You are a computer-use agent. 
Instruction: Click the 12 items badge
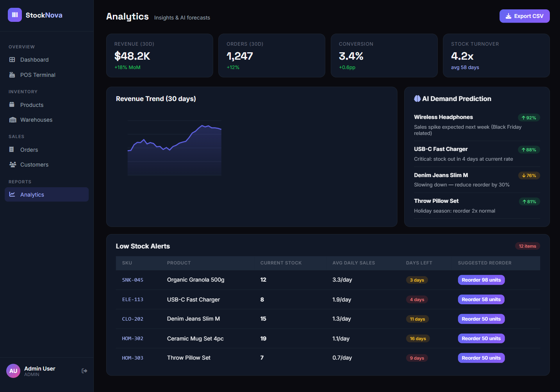tap(528, 246)
